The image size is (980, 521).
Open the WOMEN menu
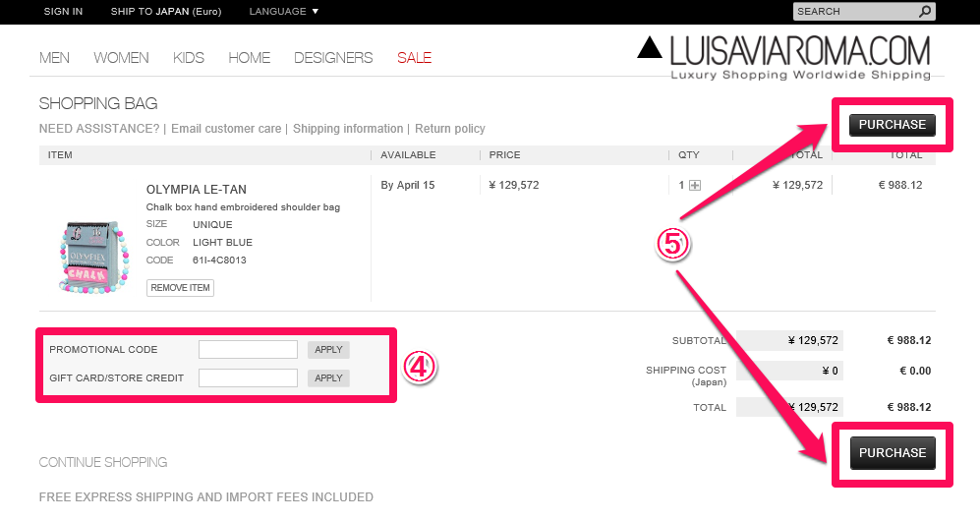point(121,57)
